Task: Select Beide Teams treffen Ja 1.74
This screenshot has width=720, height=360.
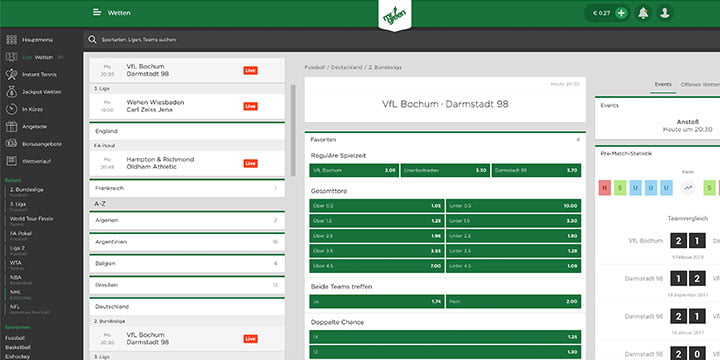Action: (377, 302)
